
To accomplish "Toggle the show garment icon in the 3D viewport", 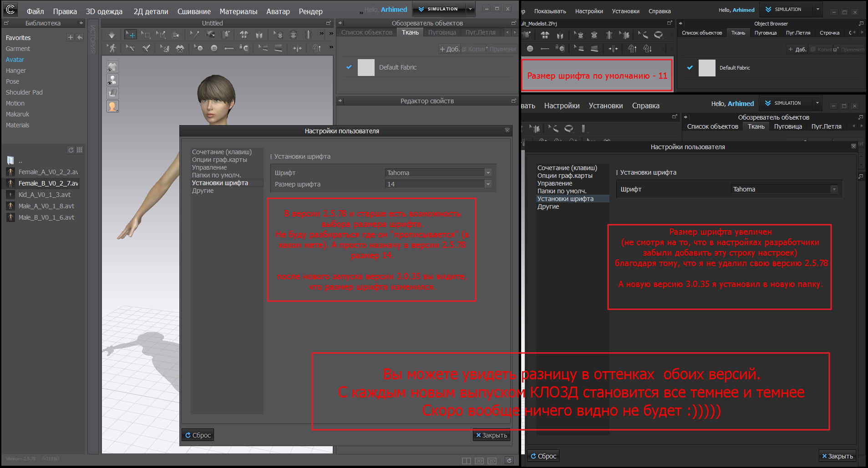I will [x=112, y=67].
